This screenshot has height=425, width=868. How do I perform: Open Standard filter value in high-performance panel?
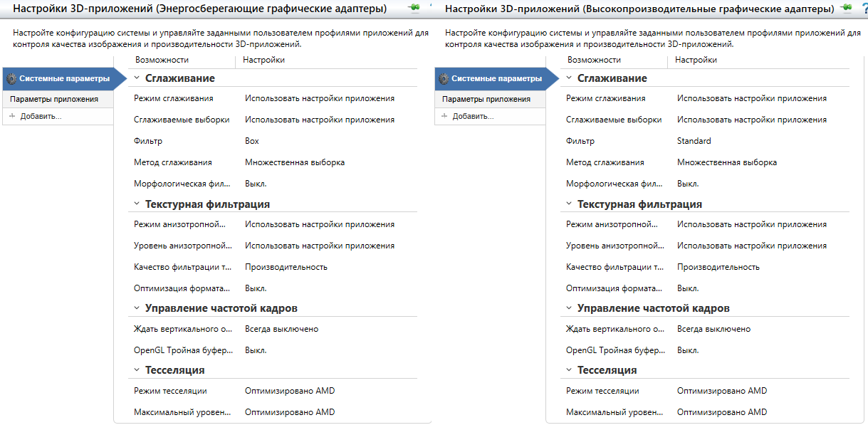pos(694,141)
